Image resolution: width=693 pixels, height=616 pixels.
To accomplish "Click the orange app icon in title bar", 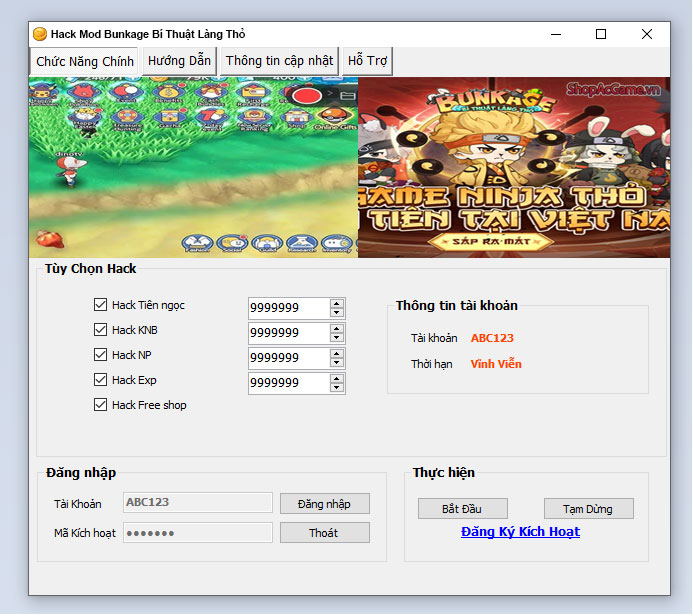I will [40, 34].
